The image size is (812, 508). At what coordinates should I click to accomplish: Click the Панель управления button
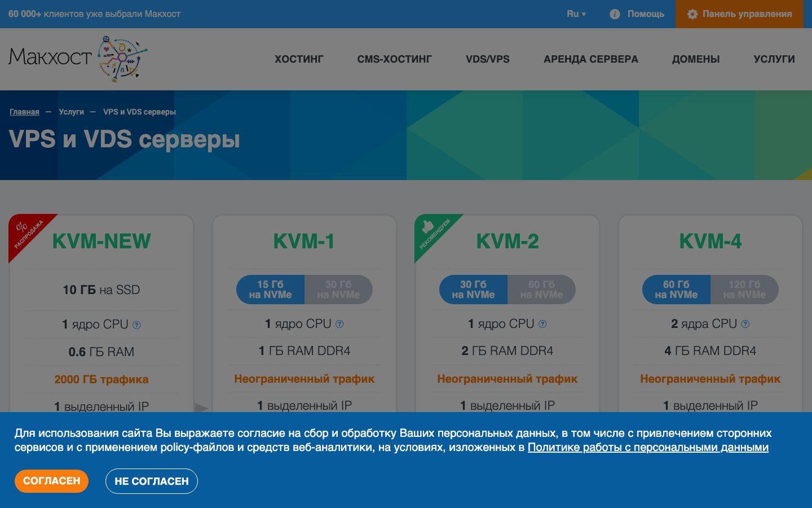coord(739,14)
